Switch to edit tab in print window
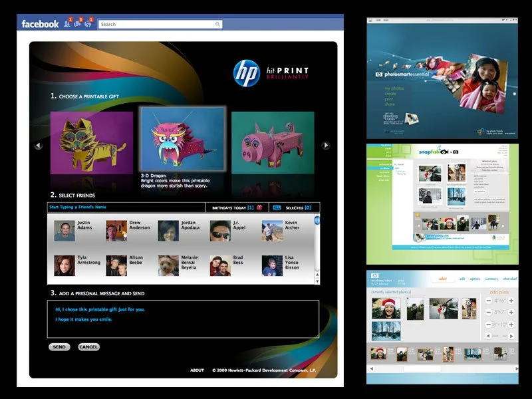The image size is (532, 399). [462, 279]
